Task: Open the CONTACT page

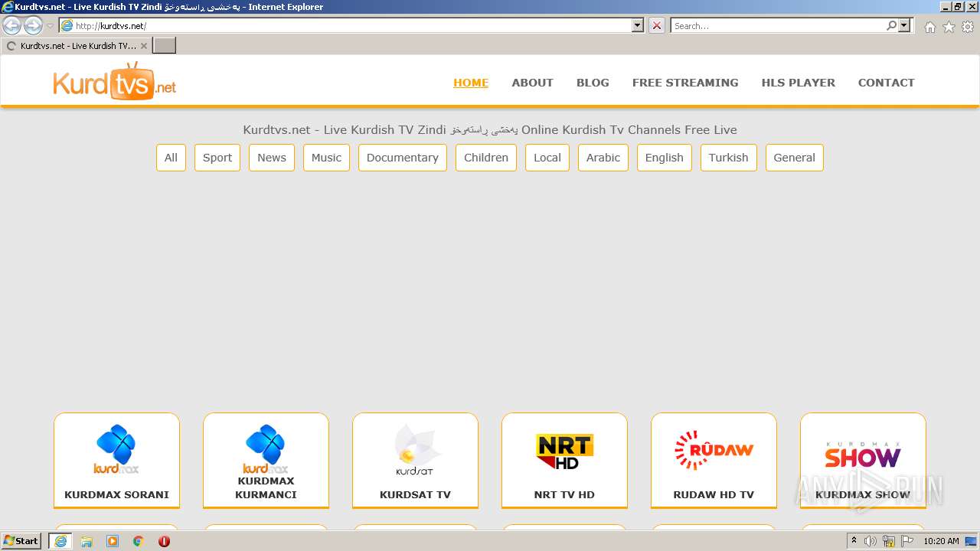Action: 886,83
